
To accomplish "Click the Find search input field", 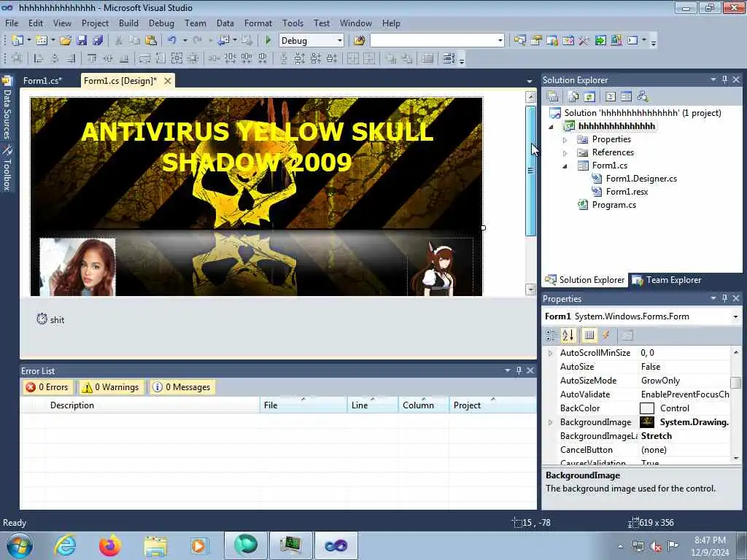I will pyautogui.click(x=433, y=41).
